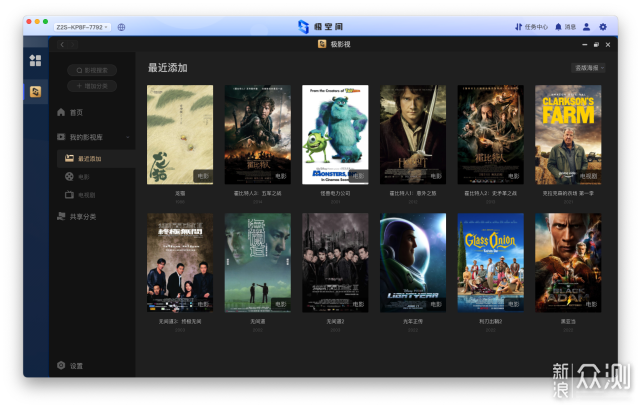Click the 黑亚当 title text

click(568, 321)
